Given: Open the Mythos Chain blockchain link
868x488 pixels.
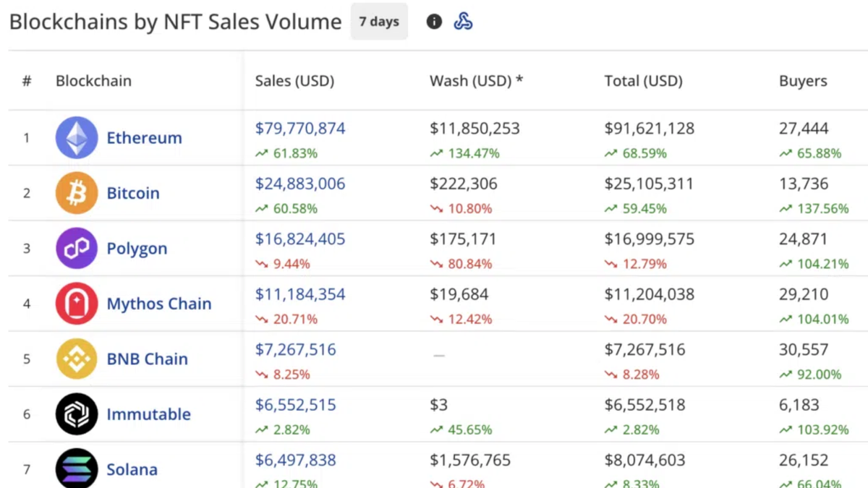Looking at the screenshot, I should pyautogui.click(x=159, y=304).
